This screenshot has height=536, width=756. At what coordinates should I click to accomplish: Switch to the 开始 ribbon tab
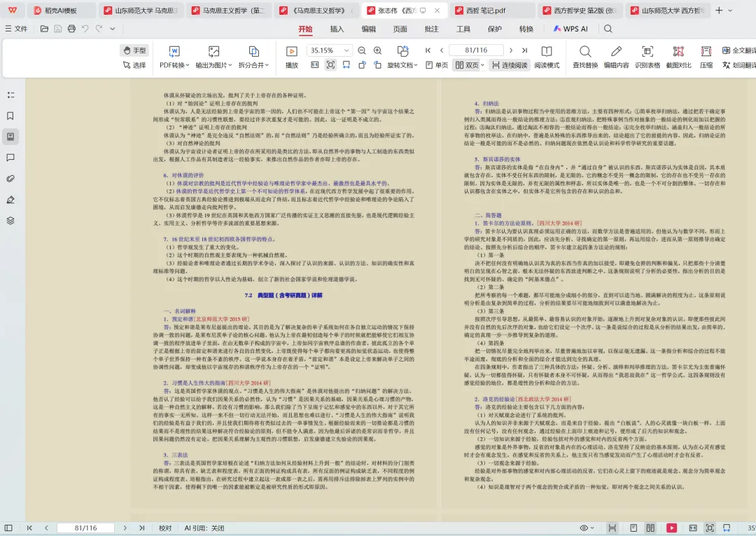pyautogui.click(x=305, y=29)
